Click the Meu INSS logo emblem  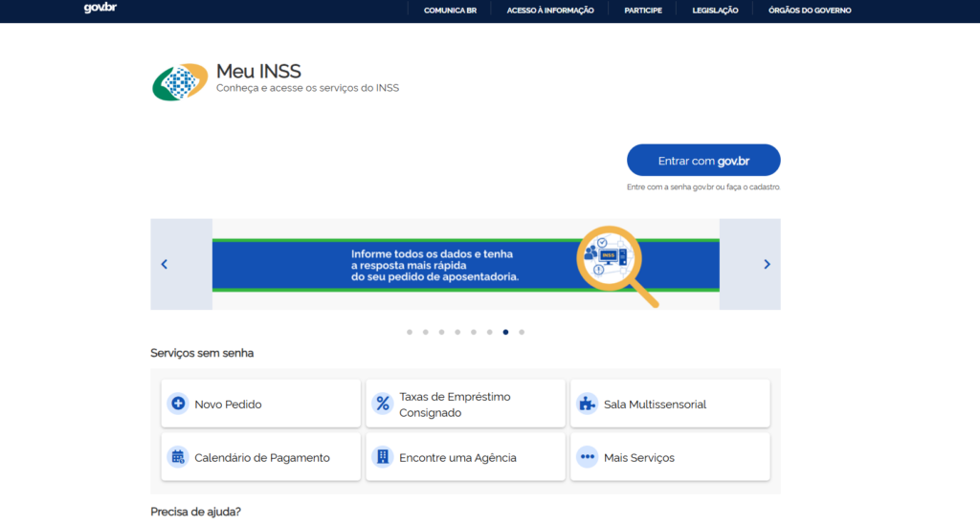coord(180,82)
